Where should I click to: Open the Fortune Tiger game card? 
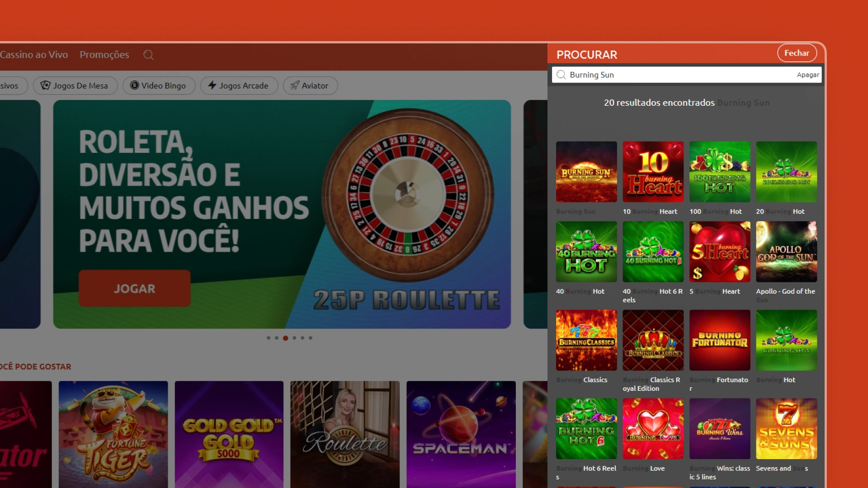click(x=113, y=434)
